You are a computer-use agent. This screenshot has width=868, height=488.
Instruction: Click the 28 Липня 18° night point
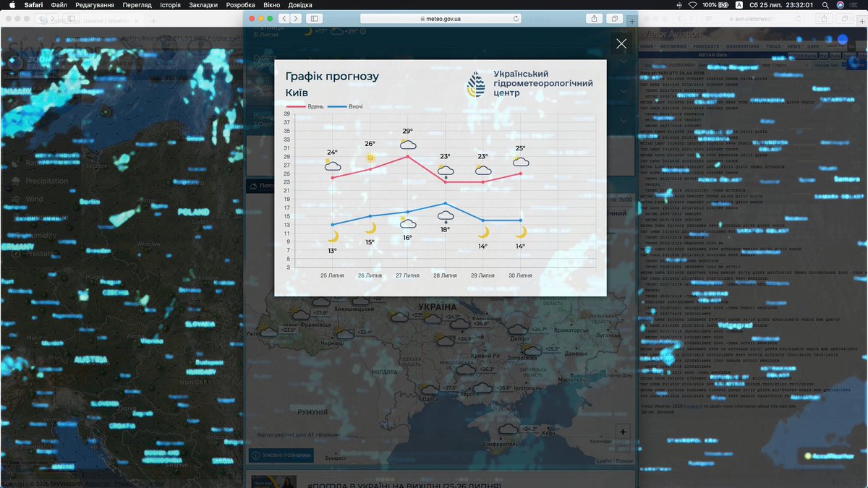click(x=446, y=203)
